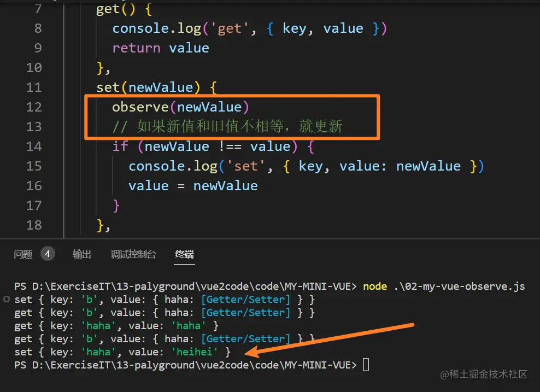The height and width of the screenshot is (392, 540).
Task: Click the problems count badge 4
Action: click(48, 254)
